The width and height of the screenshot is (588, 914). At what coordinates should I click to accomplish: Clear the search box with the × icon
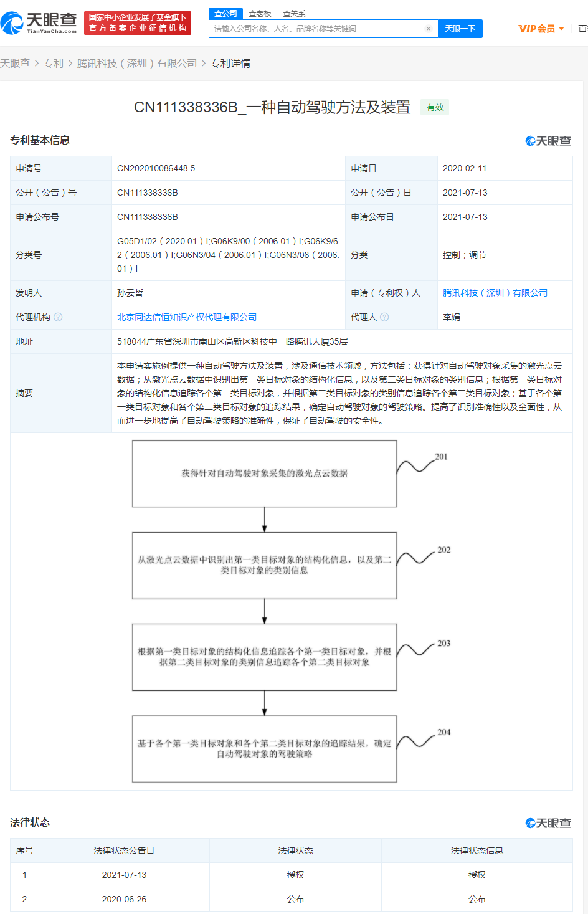coord(427,29)
